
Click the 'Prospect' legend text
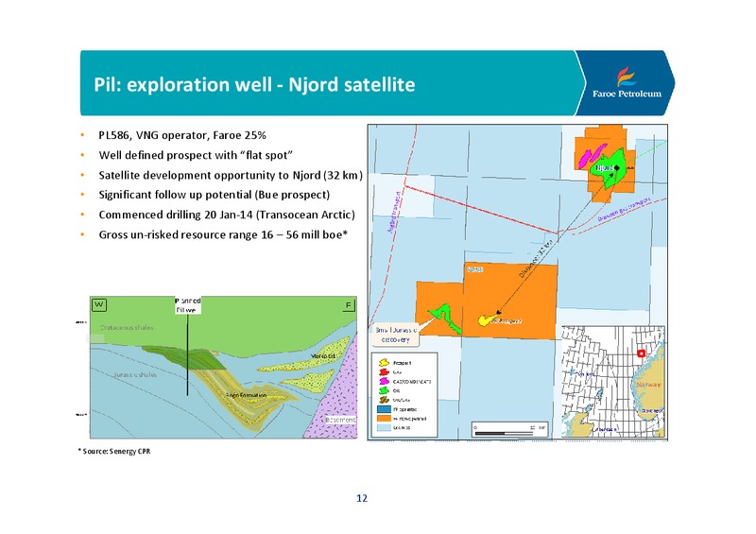[x=402, y=362]
